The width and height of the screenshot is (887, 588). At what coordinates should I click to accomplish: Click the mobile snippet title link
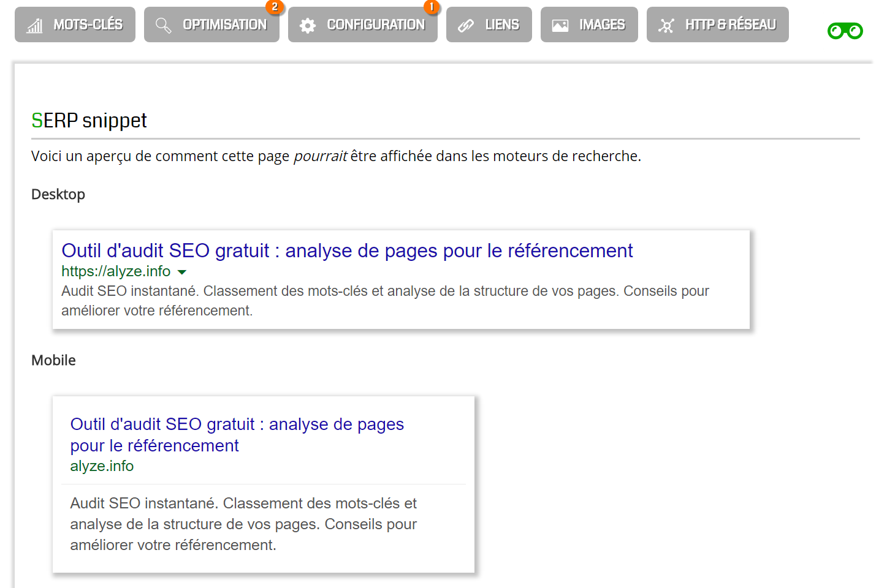(237, 434)
